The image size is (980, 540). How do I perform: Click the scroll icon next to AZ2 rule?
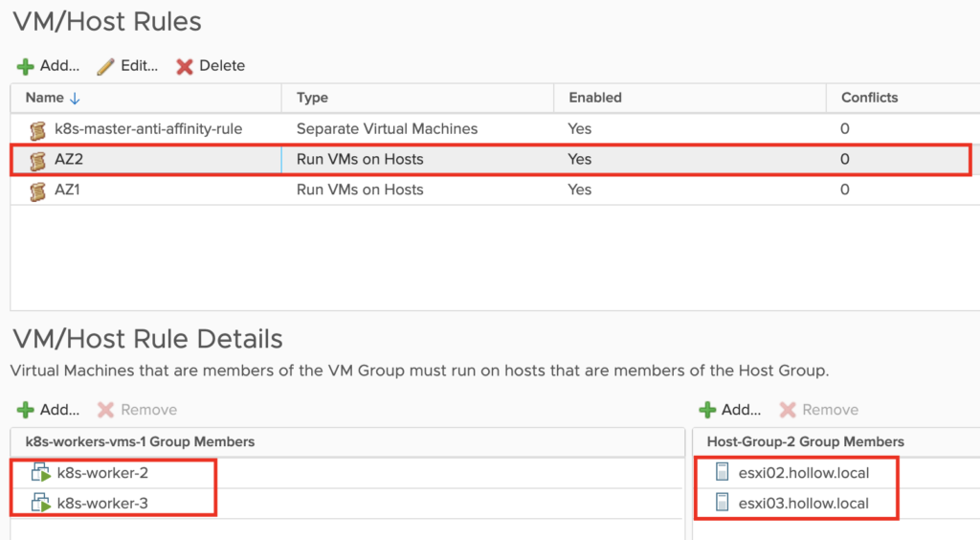[38, 160]
